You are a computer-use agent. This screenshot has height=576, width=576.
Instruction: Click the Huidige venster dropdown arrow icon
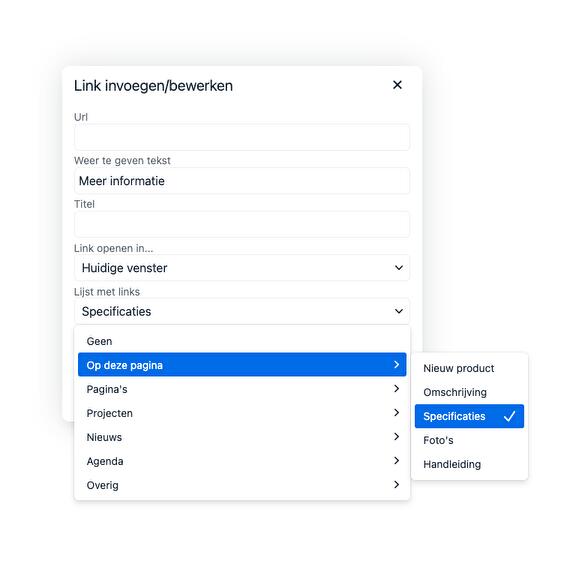pyautogui.click(x=399, y=268)
